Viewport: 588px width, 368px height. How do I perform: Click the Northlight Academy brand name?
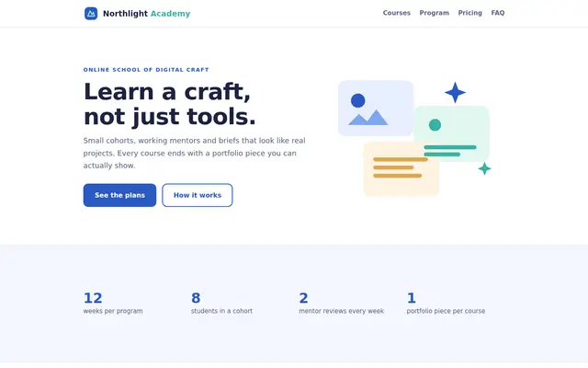(147, 14)
